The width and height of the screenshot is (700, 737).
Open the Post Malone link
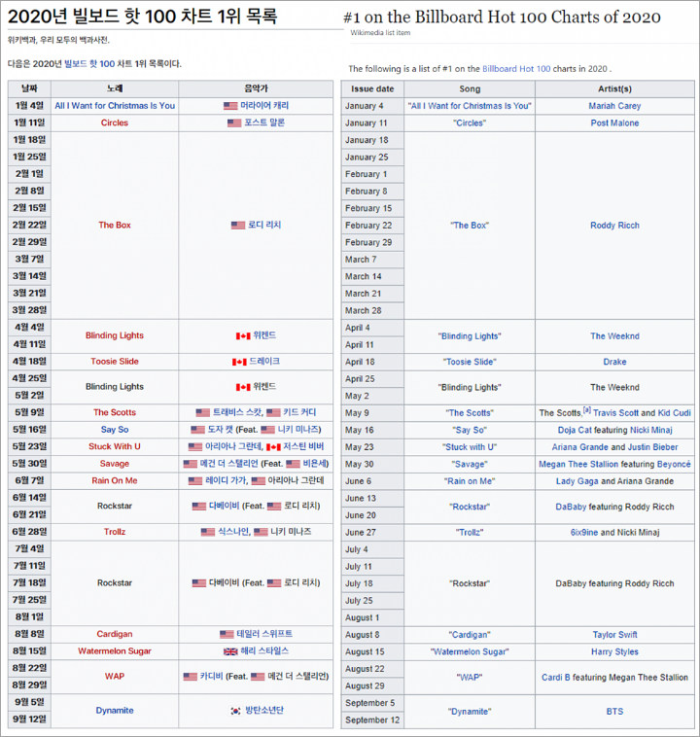[614, 123]
